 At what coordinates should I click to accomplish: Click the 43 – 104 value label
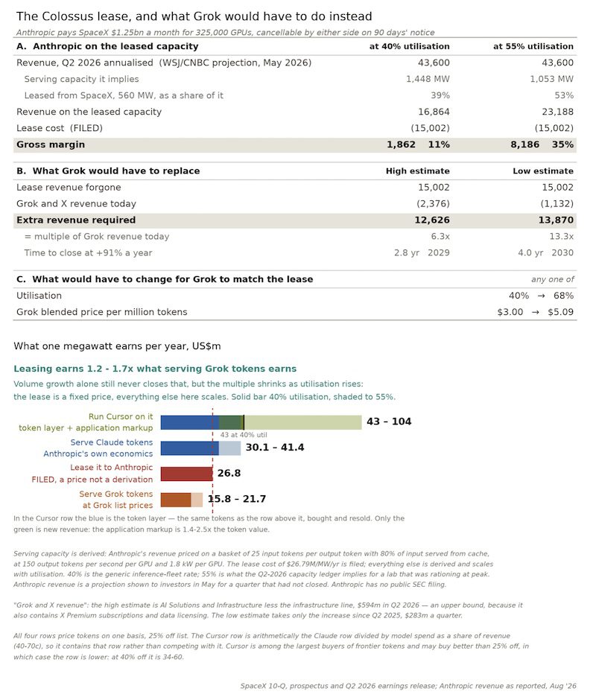click(x=389, y=421)
